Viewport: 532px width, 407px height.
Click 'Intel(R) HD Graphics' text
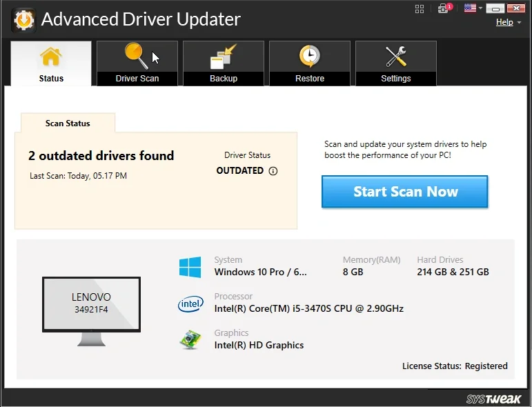point(259,346)
